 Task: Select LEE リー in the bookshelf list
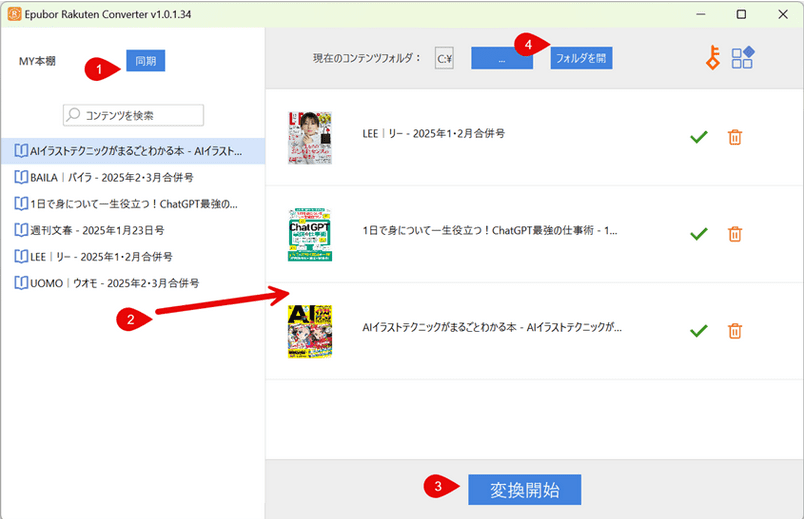[x=133, y=257]
